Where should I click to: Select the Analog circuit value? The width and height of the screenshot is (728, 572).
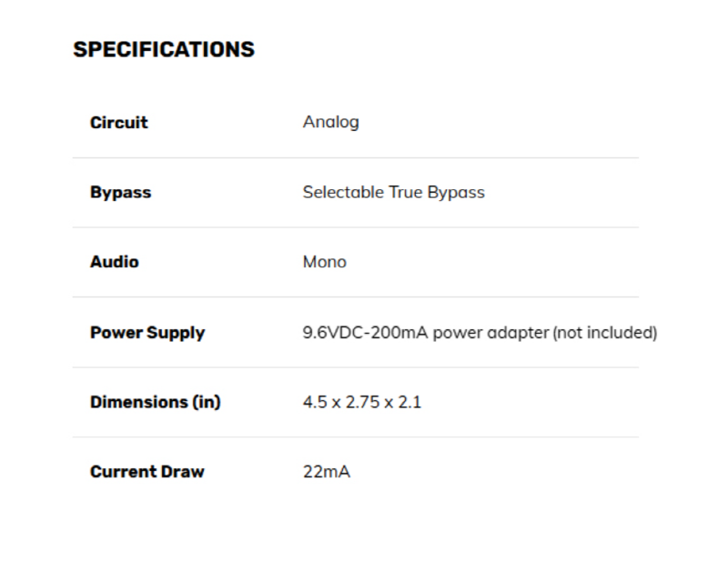(330, 122)
